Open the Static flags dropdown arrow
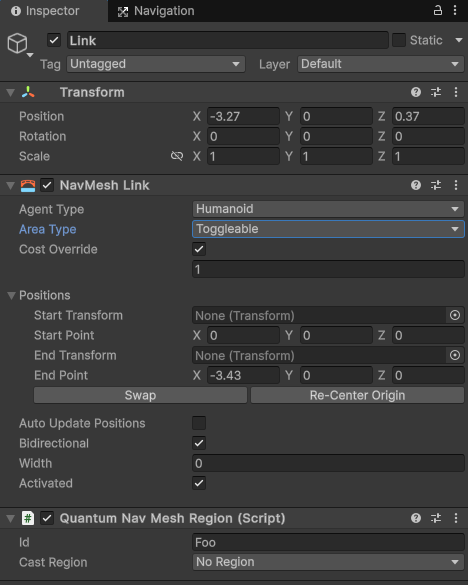 tap(459, 40)
